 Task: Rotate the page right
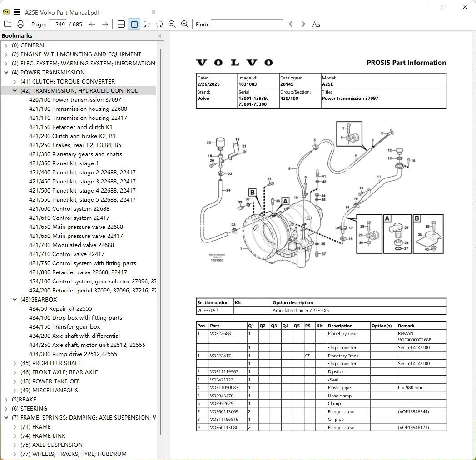(159, 24)
